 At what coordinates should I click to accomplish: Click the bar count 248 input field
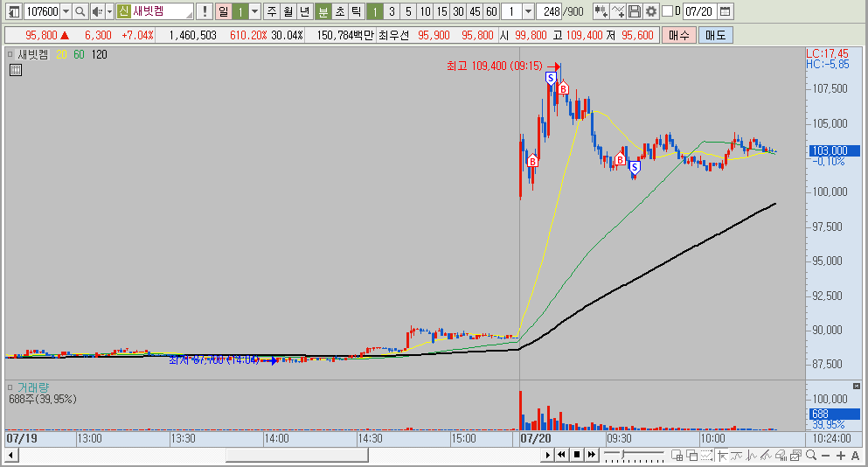pyautogui.click(x=549, y=11)
